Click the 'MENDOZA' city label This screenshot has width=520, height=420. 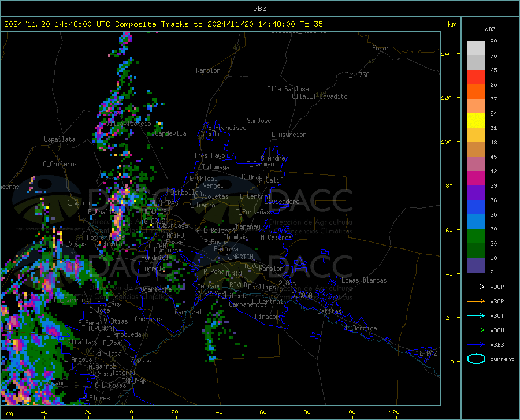coord(154,211)
